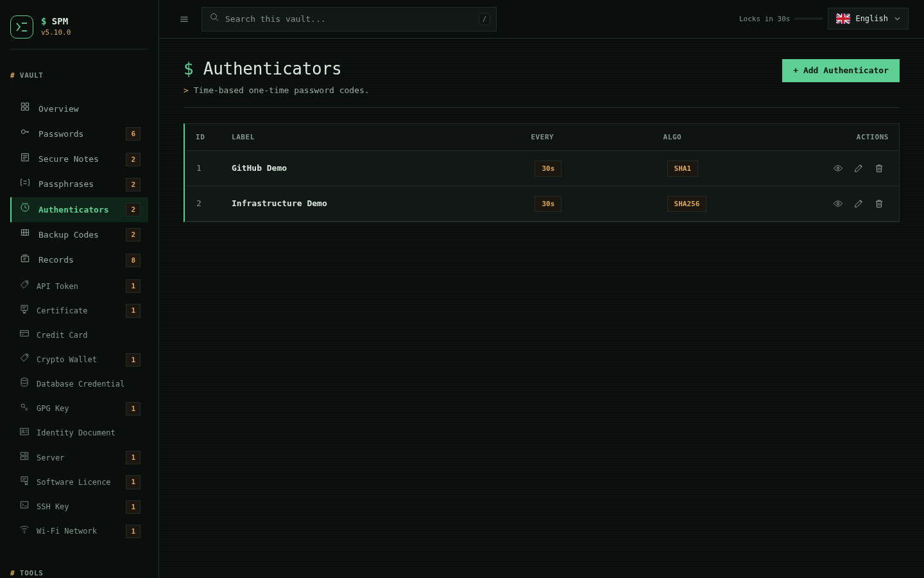Click the Database Credential cylinder icon
924x578 pixels.
point(24,382)
